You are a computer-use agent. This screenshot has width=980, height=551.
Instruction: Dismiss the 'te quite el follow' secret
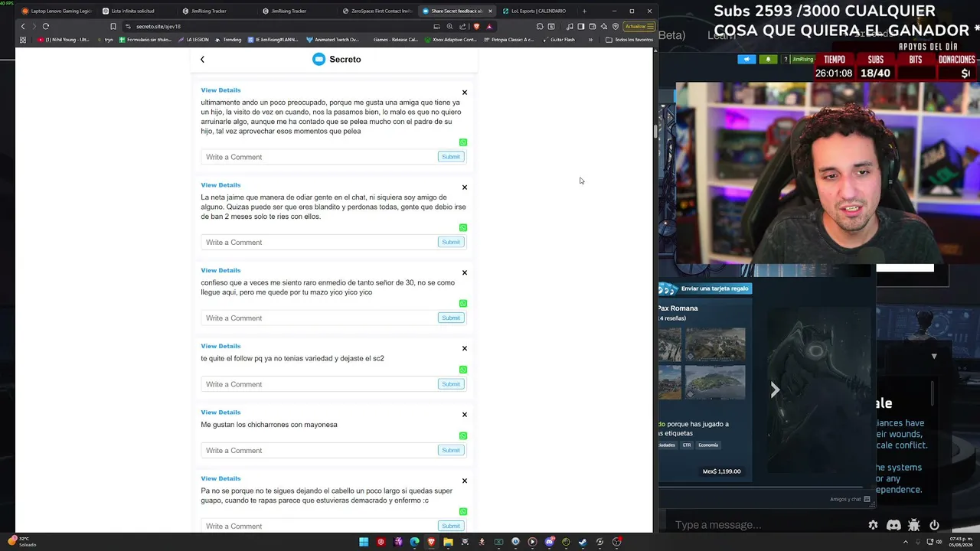tap(464, 348)
